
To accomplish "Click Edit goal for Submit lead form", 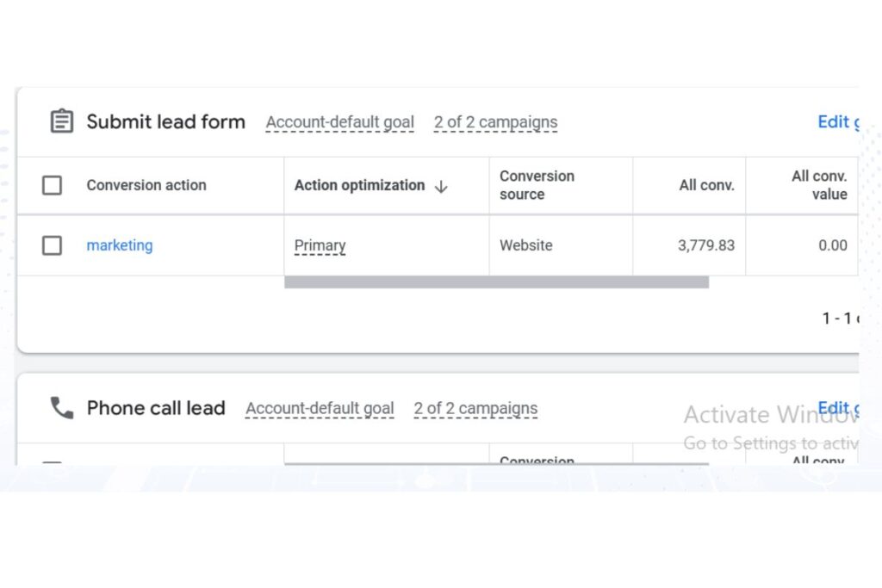I will click(838, 122).
